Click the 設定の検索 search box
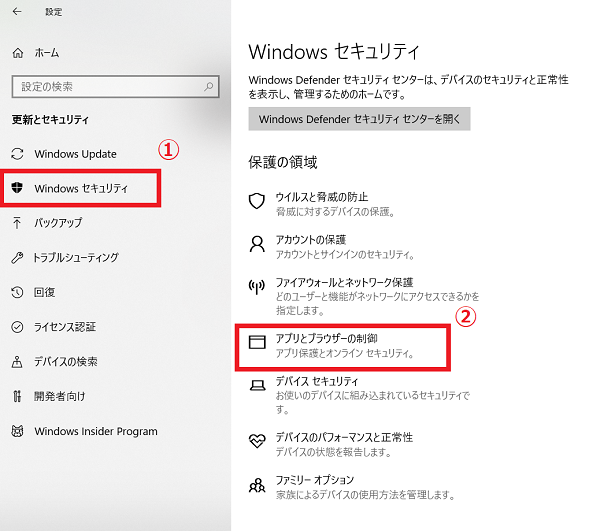 point(116,86)
